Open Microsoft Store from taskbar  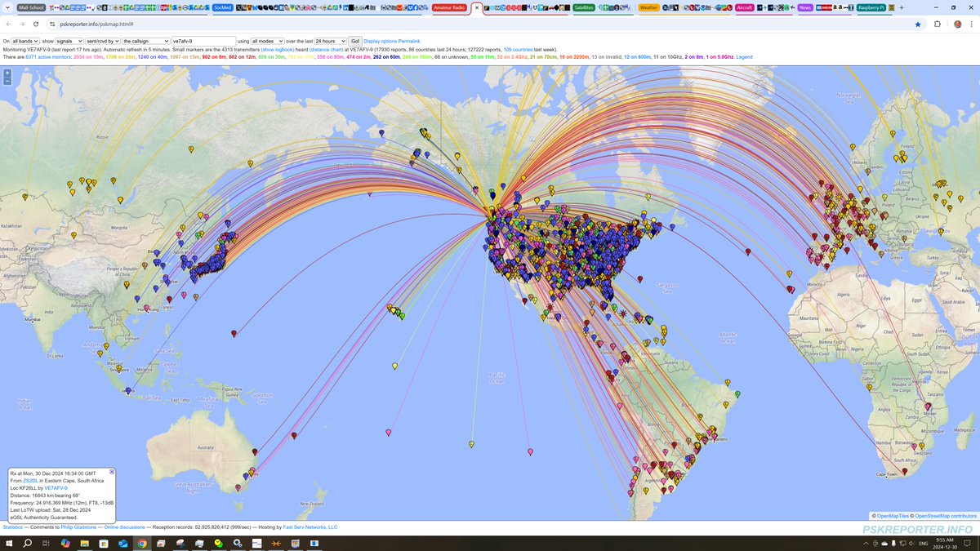click(104, 543)
